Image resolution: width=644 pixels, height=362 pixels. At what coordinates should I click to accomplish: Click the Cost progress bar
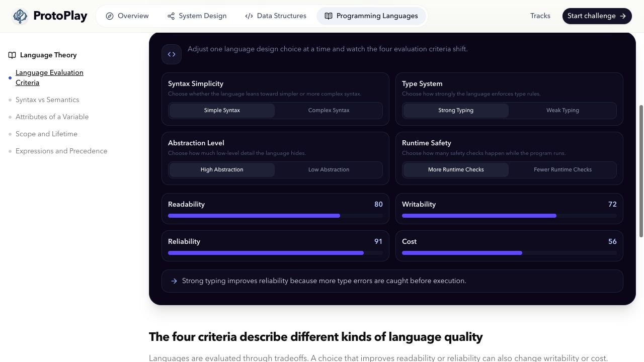(509, 253)
